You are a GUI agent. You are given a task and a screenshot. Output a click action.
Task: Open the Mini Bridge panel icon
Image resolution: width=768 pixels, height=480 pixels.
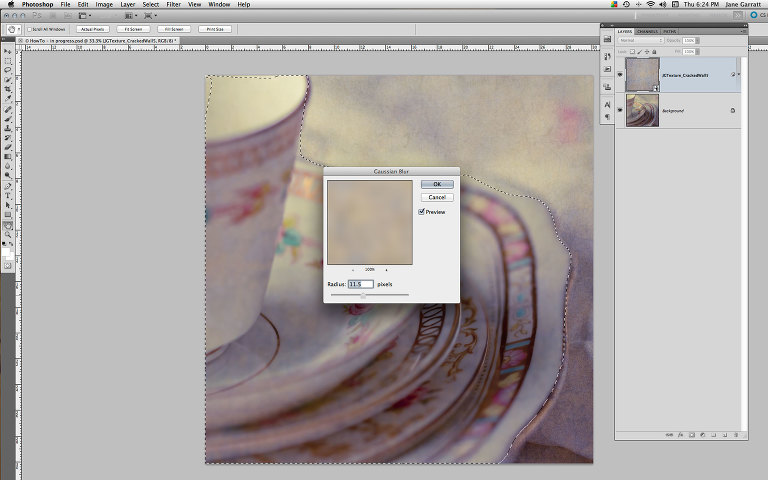click(x=607, y=39)
